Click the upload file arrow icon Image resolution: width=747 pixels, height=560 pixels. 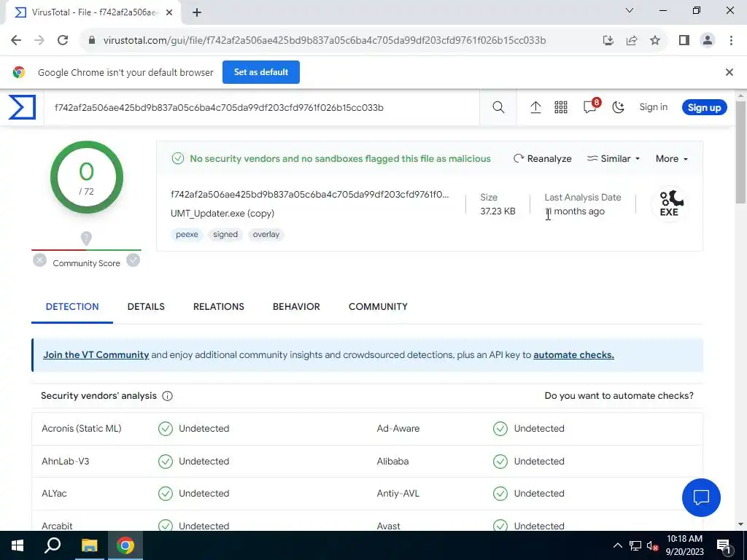point(535,107)
